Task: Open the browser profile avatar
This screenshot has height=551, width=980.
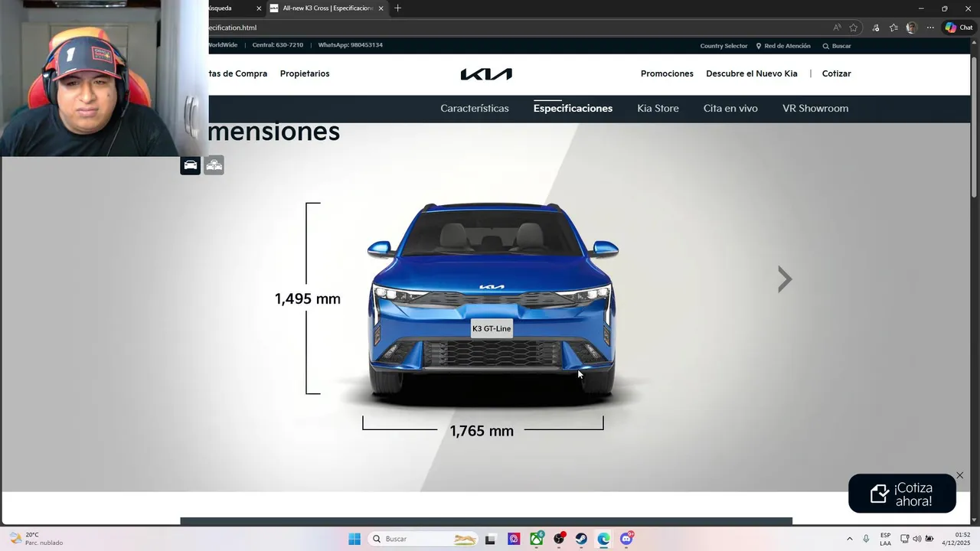Action: pos(911,28)
